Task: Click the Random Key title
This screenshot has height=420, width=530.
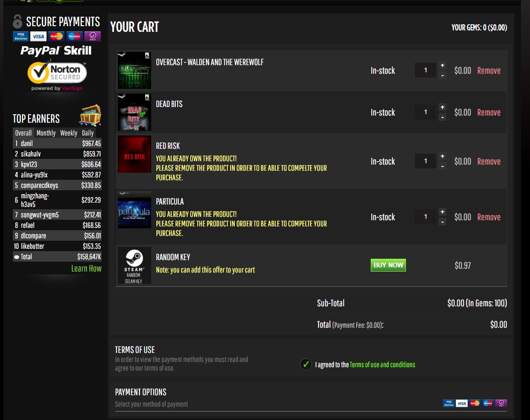Action: [173, 257]
